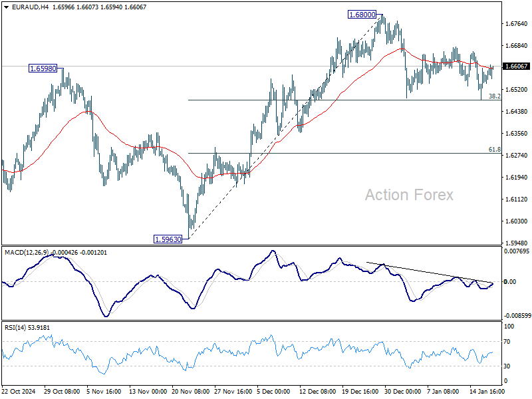Click the 14 Jan 16:00 date marker
532x399 pixels.
tap(486, 391)
